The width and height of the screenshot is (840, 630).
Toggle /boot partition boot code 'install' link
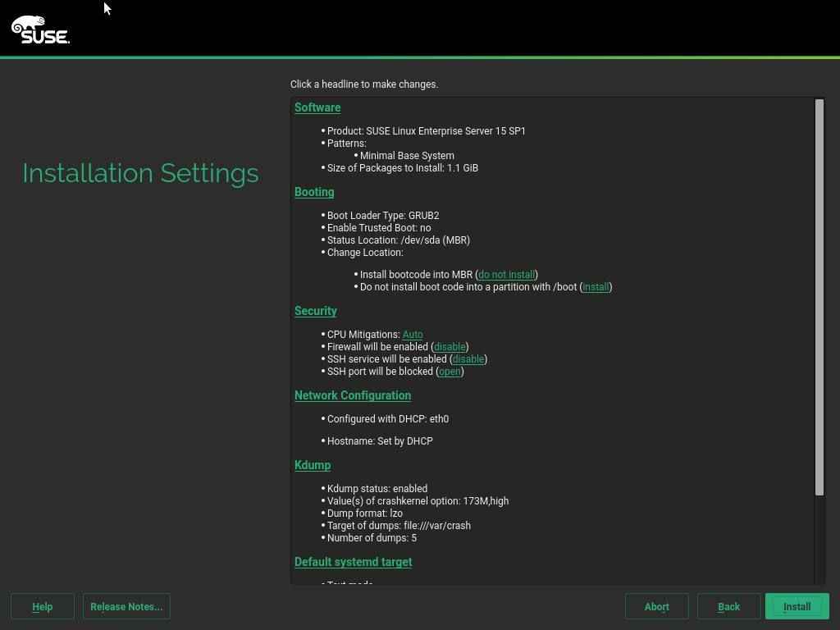(596, 287)
